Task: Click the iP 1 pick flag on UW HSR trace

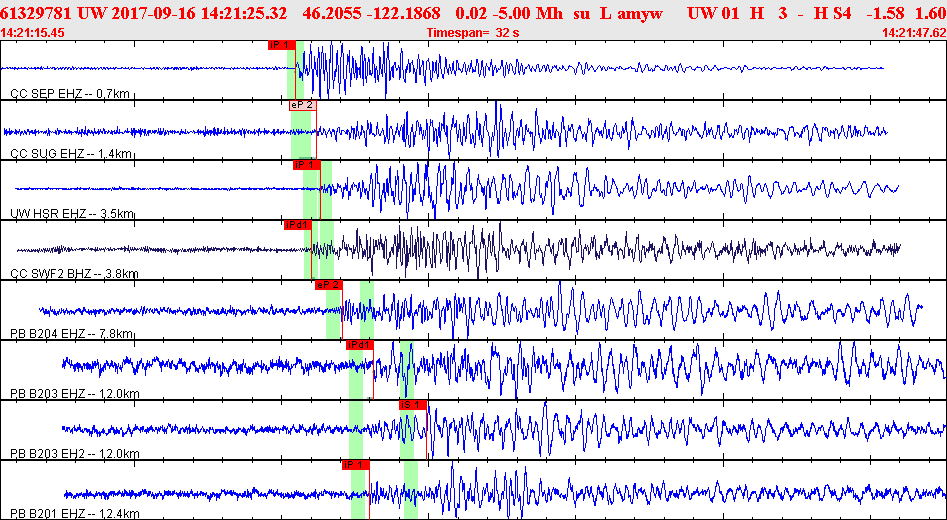Action: [x=307, y=164]
